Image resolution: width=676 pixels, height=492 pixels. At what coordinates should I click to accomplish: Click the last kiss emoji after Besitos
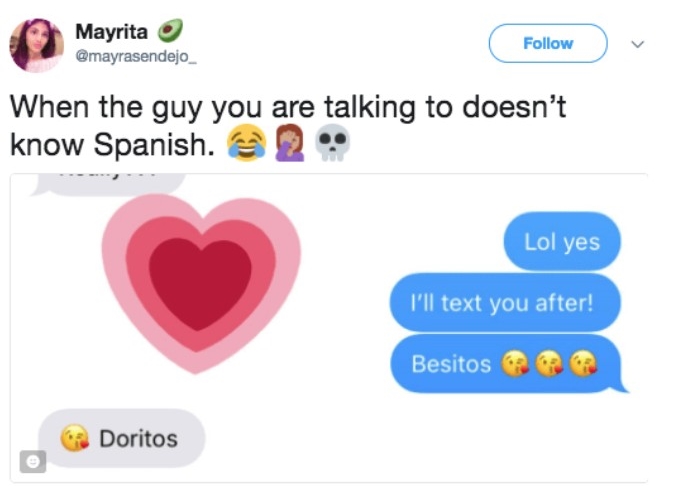click(x=583, y=364)
